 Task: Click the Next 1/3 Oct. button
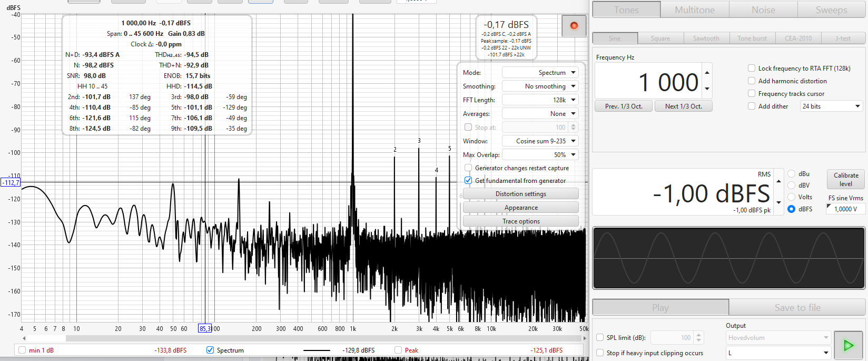pyautogui.click(x=683, y=106)
